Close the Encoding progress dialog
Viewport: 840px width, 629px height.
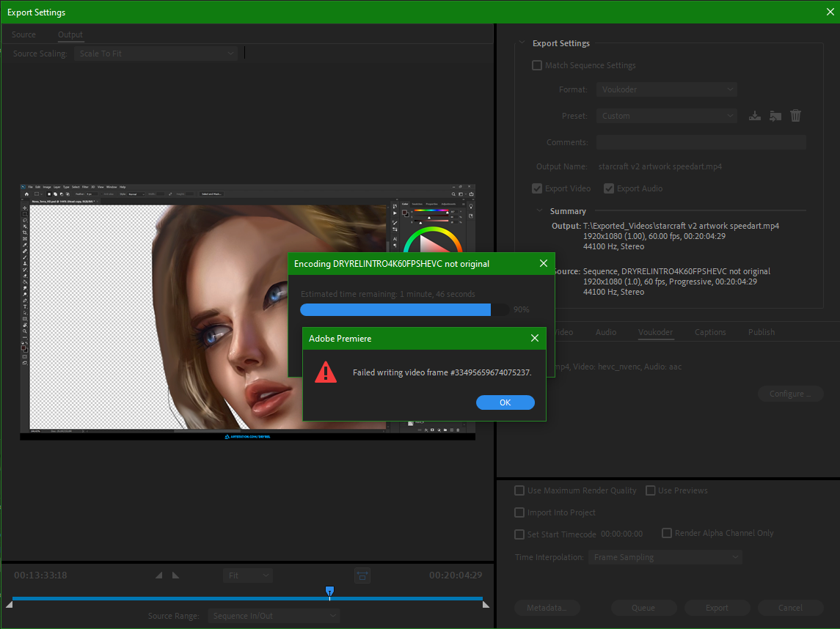point(543,263)
